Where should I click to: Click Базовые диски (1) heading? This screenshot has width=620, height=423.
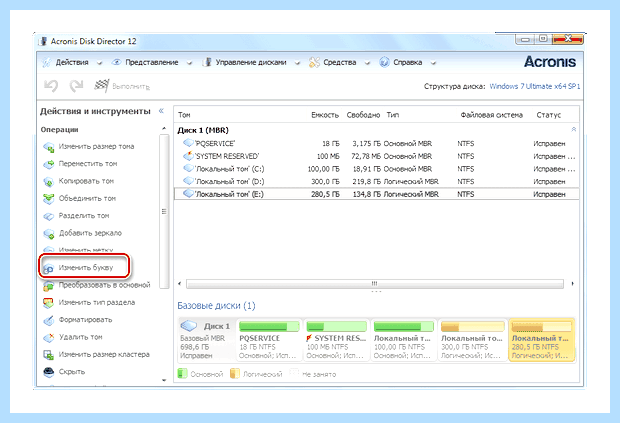tap(216, 306)
